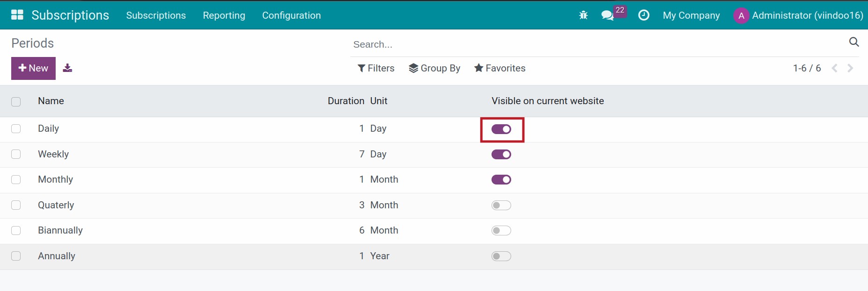Open the Daily period record
The image size is (868, 291).
(48, 128)
